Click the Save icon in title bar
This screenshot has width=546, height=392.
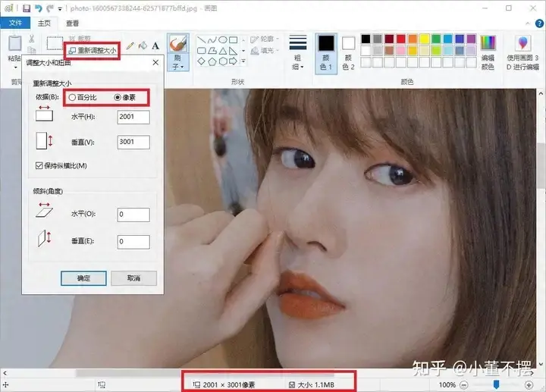26,8
